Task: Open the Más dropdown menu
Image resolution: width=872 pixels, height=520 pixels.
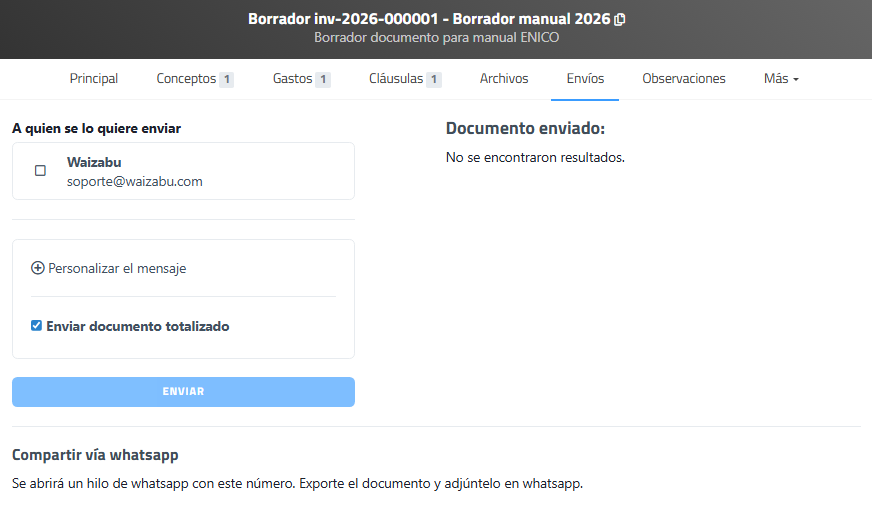Action: (x=780, y=79)
